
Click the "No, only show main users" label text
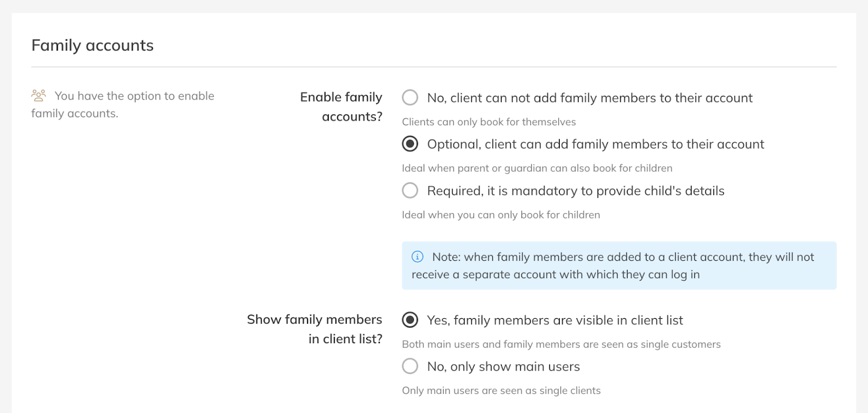503,366
